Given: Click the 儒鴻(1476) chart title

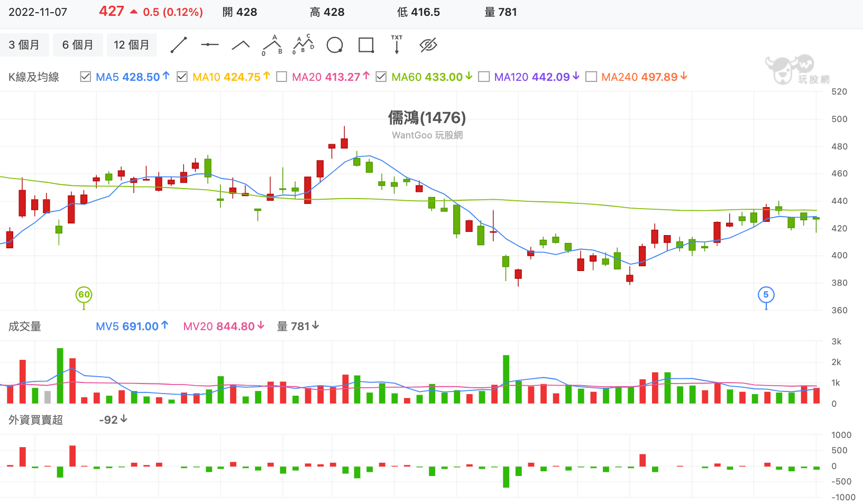Looking at the screenshot, I should [427, 118].
